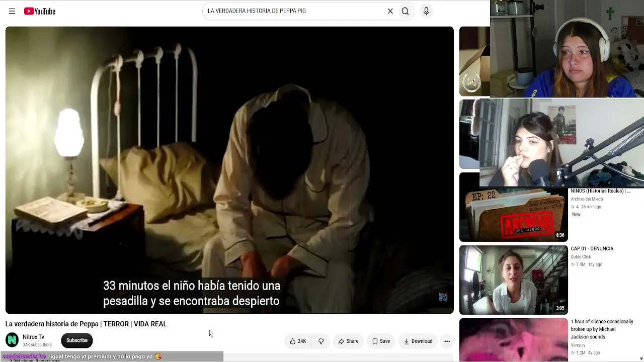Click the Nitrox watermark in the video
This screenshot has width=644, height=362.
tap(443, 297)
